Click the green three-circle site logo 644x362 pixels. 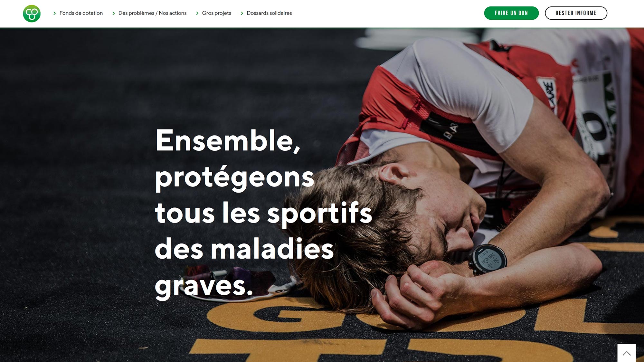(x=32, y=14)
